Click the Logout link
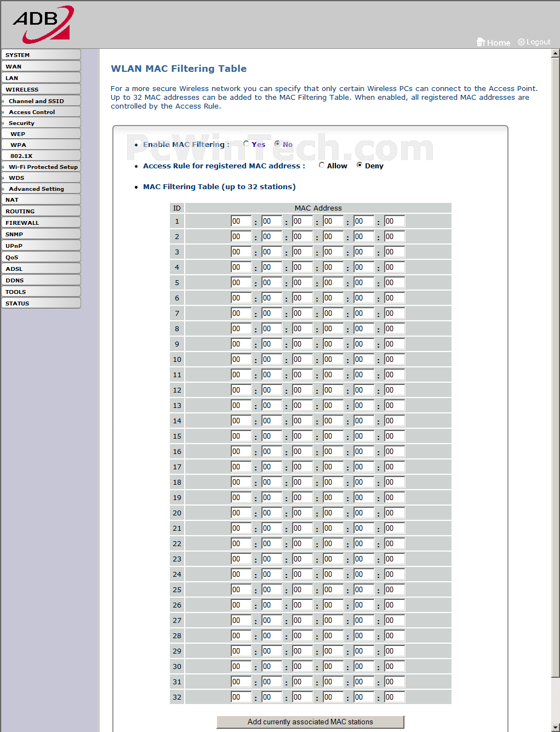 534,42
